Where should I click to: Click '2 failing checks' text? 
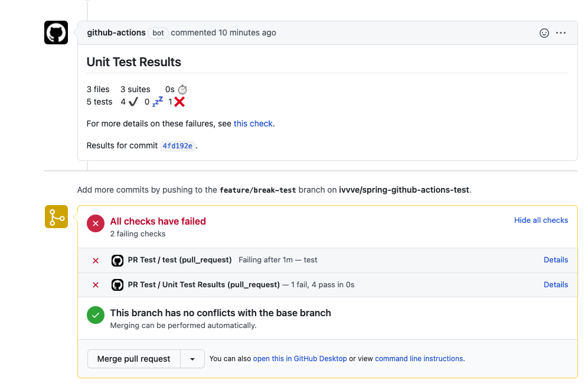pyautogui.click(x=138, y=233)
